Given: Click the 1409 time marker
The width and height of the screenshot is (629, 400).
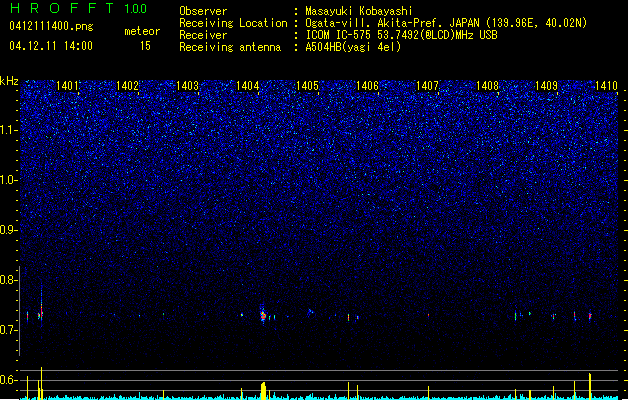Looking at the screenshot, I should pos(546,86).
